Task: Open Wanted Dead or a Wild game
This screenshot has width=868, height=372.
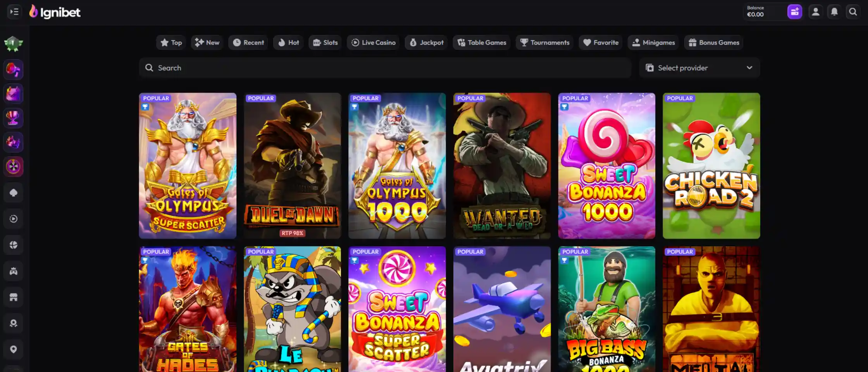Action: coord(502,166)
